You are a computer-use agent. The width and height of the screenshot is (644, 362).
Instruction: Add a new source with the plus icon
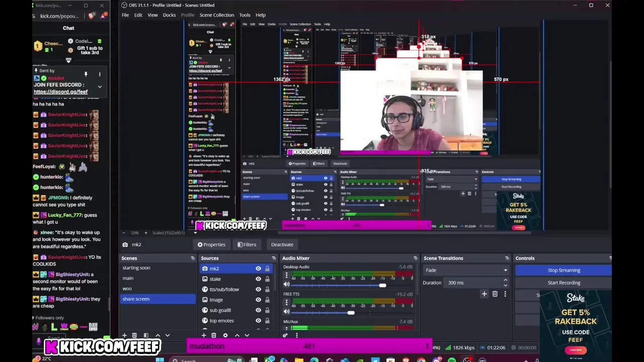click(203, 335)
